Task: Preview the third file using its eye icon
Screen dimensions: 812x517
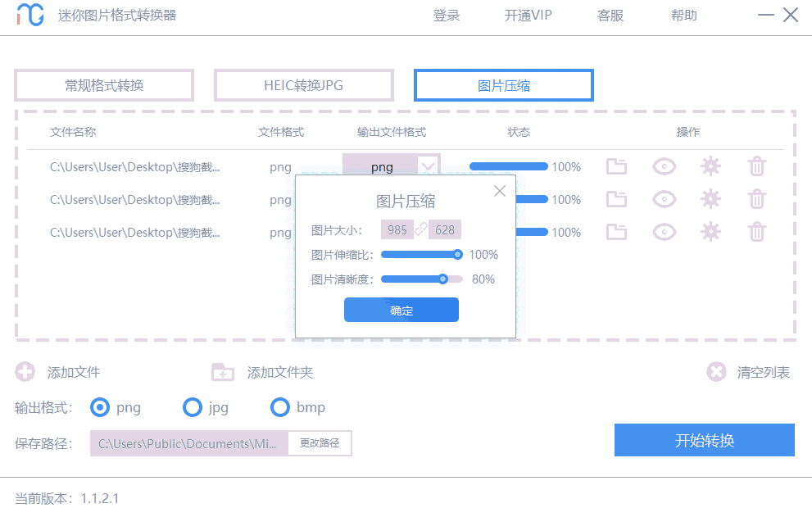Action: click(x=664, y=232)
